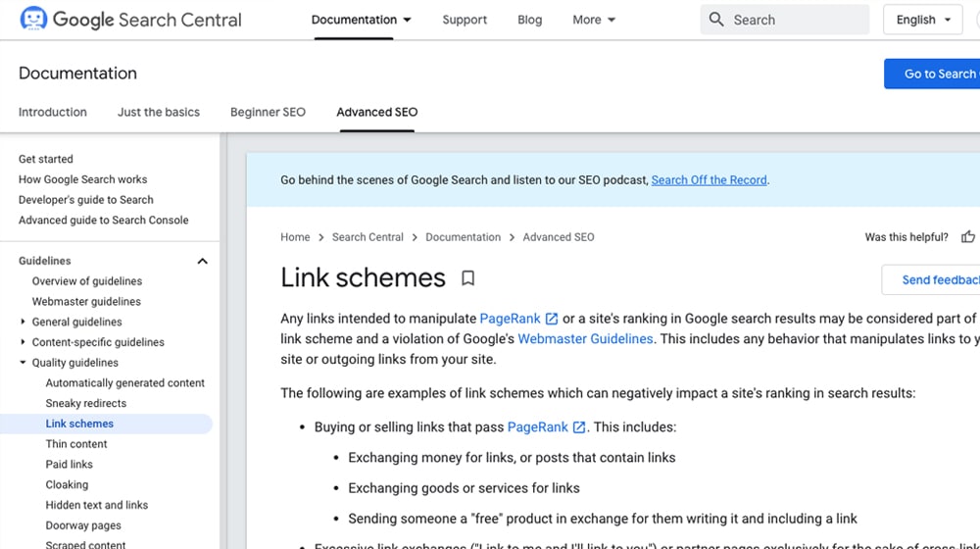The height and width of the screenshot is (549, 980).
Task: Click the Send feedback button
Action: pos(931,279)
